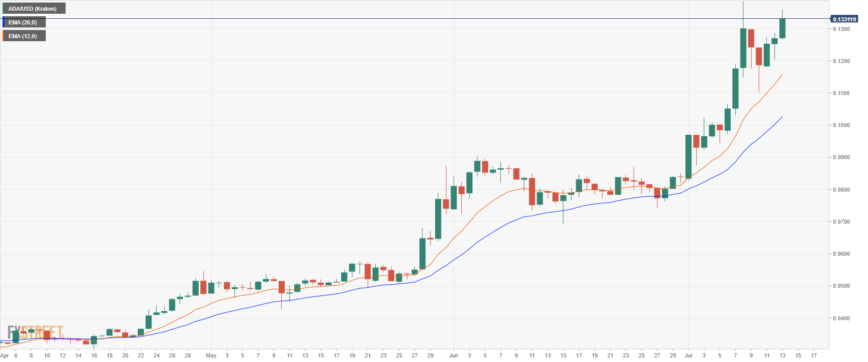
Task: Click the current price tag 0.133119
Action: [844, 19]
